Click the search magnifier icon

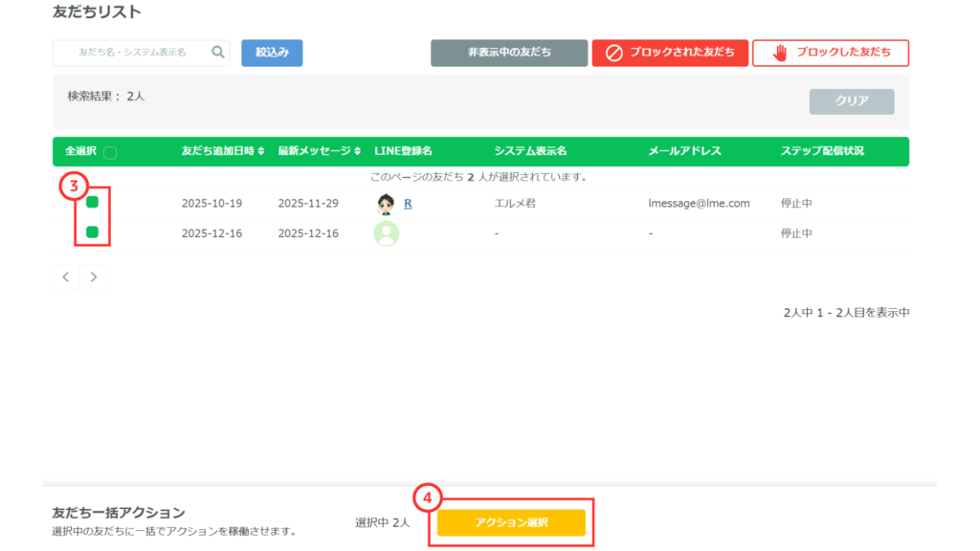click(218, 53)
